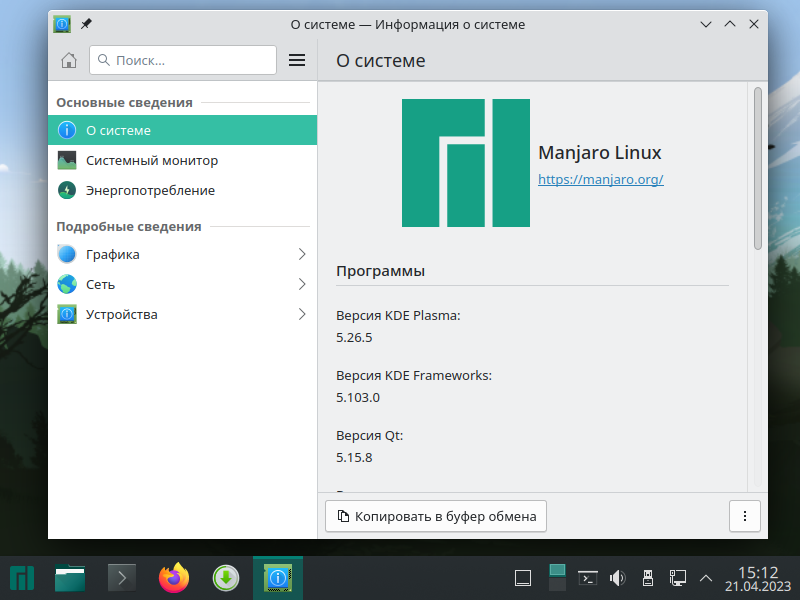Click the Поиск search field

pos(183,60)
